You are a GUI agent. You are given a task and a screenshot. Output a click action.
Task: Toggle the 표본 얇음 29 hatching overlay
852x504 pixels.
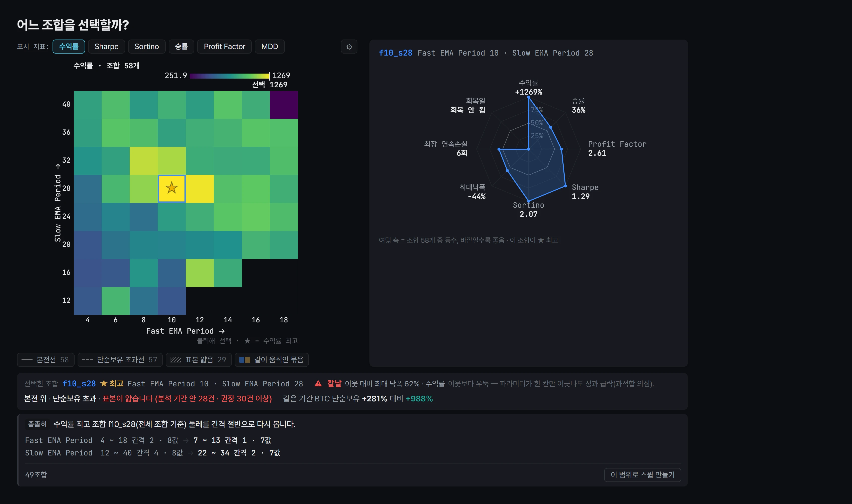(x=198, y=360)
